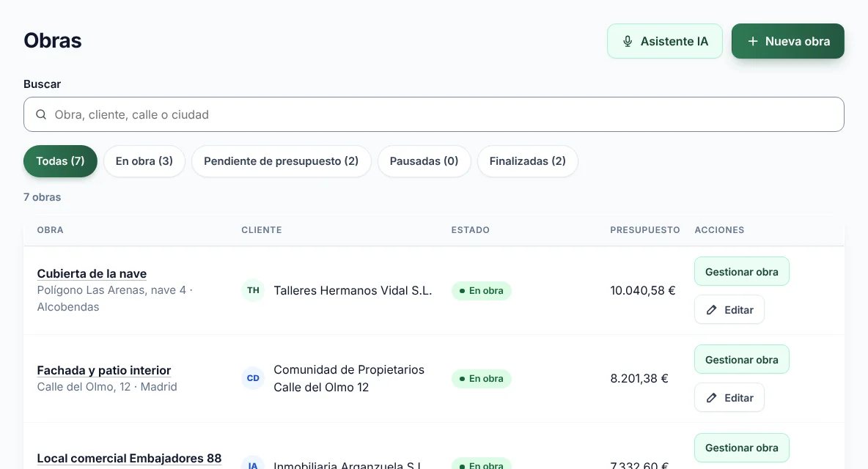Click the microphone icon in Asistente IA
Image resolution: width=868 pixels, height=469 pixels.
click(628, 42)
